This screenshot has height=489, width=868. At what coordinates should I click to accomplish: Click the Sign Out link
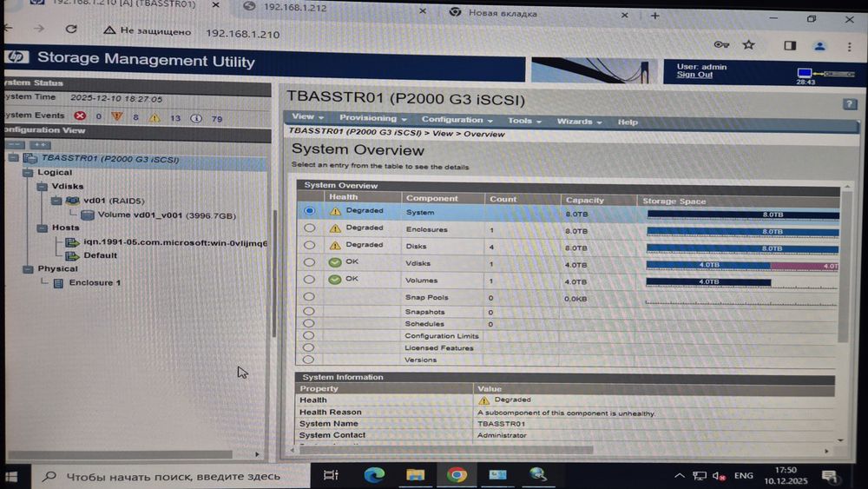pyautogui.click(x=694, y=75)
